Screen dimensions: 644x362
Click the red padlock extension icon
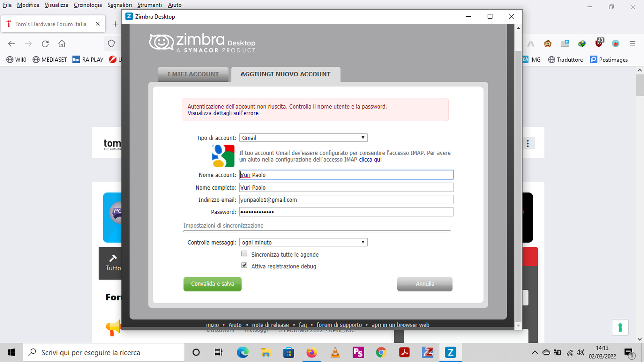click(x=615, y=44)
